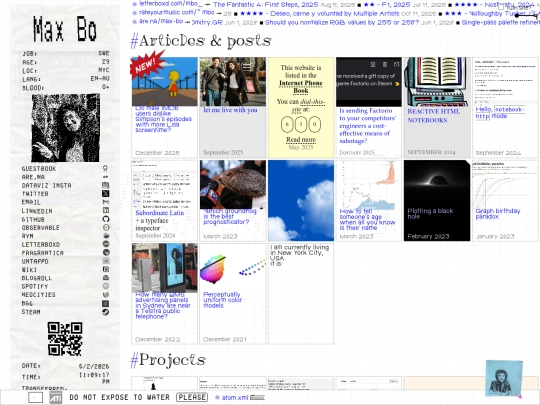The height and width of the screenshot is (405, 540).
Task: Open the Observable icon
Action: [x=105, y=227]
